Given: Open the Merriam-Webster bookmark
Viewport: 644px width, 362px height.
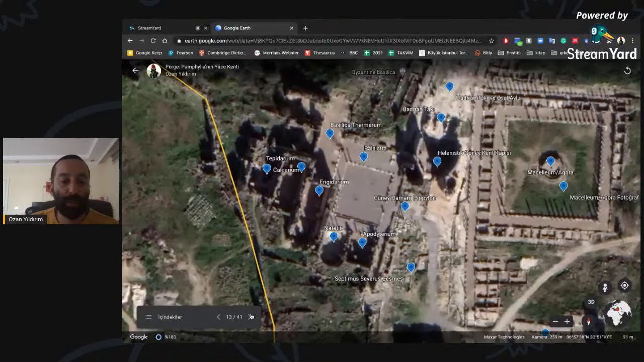Looking at the screenshot, I should 277,53.
